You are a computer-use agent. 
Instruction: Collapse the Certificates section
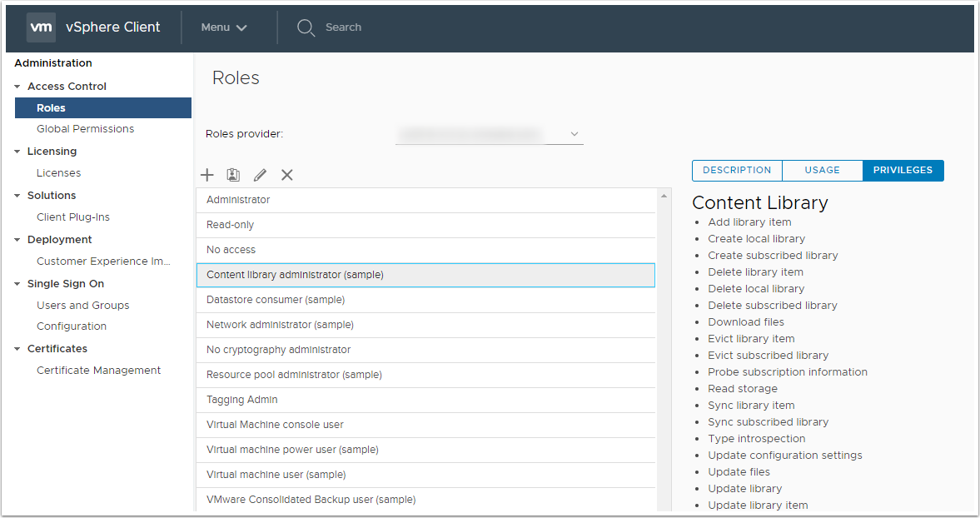[17, 349]
